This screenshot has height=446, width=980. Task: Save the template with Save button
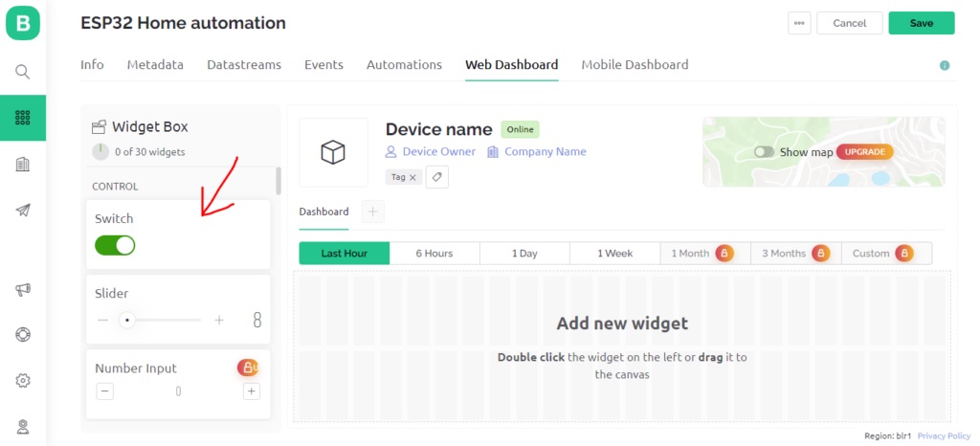[x=922, y=23]
